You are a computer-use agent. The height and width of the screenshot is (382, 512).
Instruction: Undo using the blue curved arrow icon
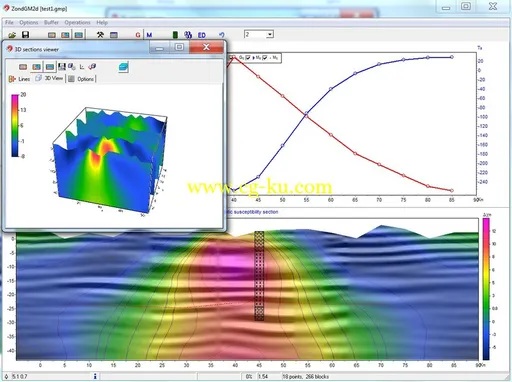tap(222, 35)
